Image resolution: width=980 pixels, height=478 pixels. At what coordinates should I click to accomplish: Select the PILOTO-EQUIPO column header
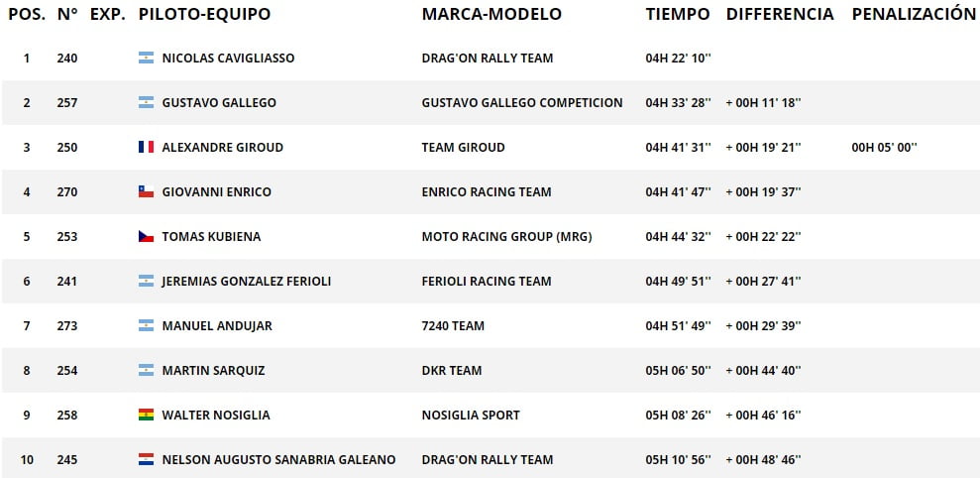point(204,15)
